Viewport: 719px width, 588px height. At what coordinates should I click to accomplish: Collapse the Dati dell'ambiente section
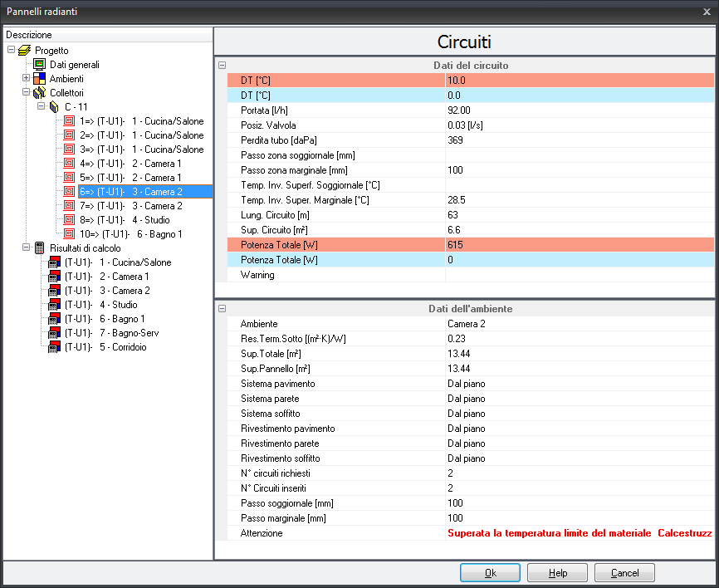coord(222,309)
